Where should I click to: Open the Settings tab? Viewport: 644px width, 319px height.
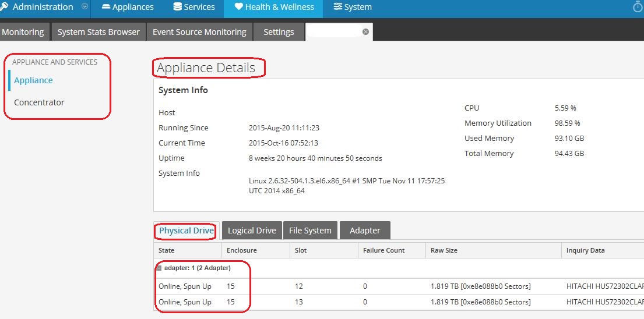[x=279, y=32]
